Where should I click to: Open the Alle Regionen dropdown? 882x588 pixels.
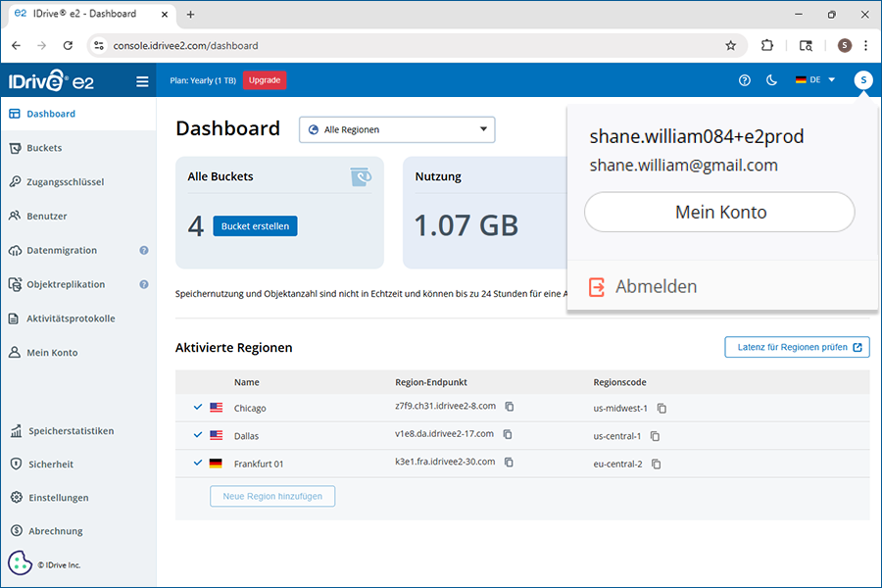397,129
